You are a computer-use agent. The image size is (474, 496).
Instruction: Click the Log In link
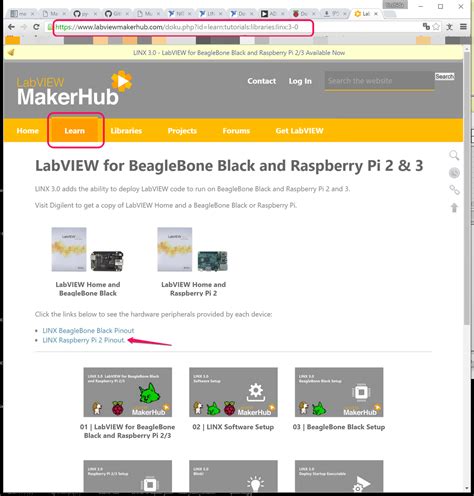(x=300, y=81)
